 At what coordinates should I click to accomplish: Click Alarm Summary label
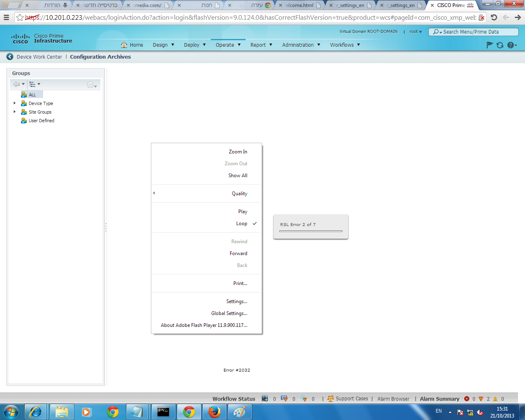point(440,399)
